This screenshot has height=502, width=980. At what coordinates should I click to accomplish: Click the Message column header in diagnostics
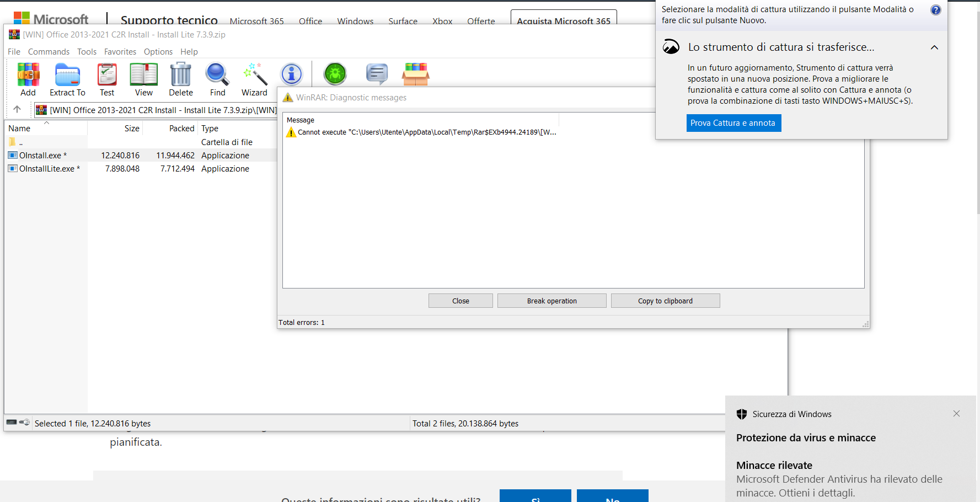(421, 120)
